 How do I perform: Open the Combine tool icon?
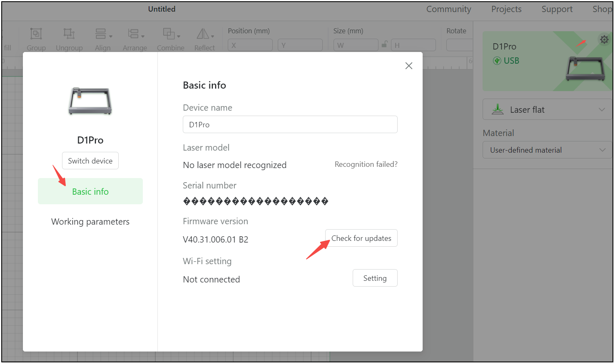pos(170,34)
